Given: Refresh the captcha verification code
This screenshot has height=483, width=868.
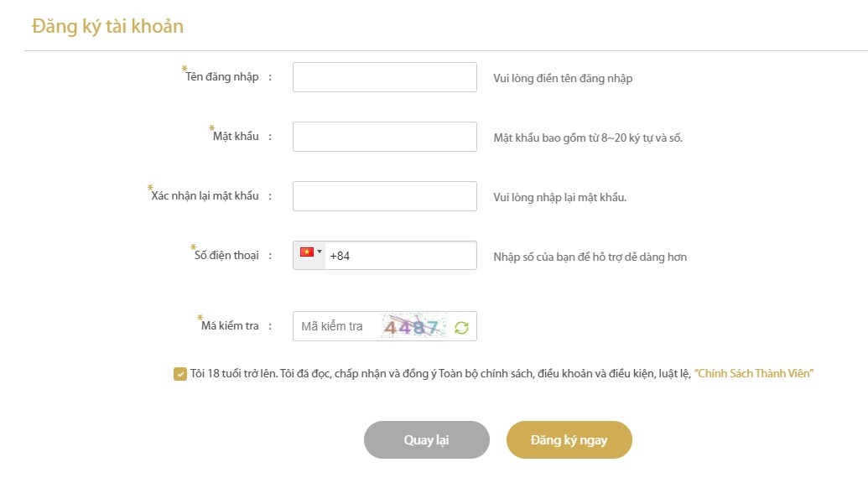Looking at the screenshot, I should tap(461, 327).
